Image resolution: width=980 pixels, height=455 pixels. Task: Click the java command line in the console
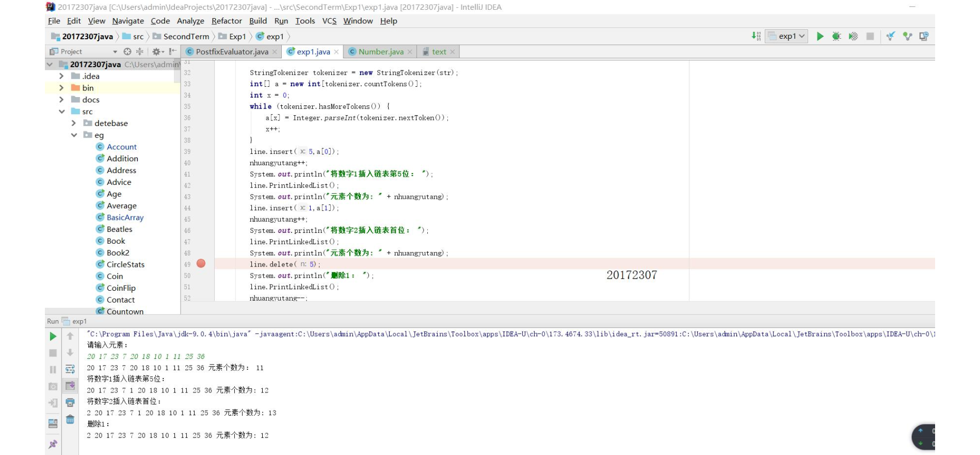[511, 334]
